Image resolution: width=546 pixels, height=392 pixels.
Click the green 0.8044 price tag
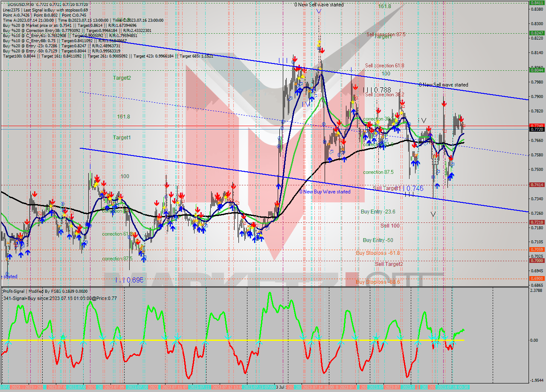(536, 70)
